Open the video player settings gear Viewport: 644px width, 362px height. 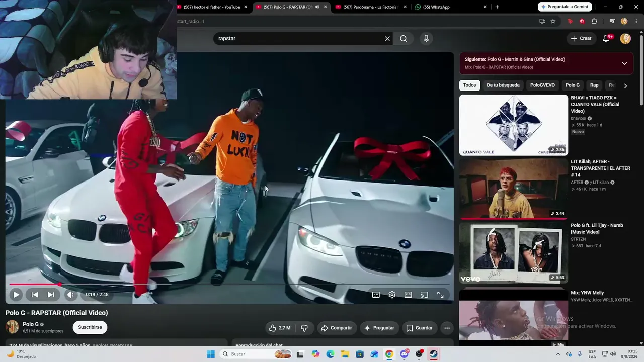click(x=392, y=295)
